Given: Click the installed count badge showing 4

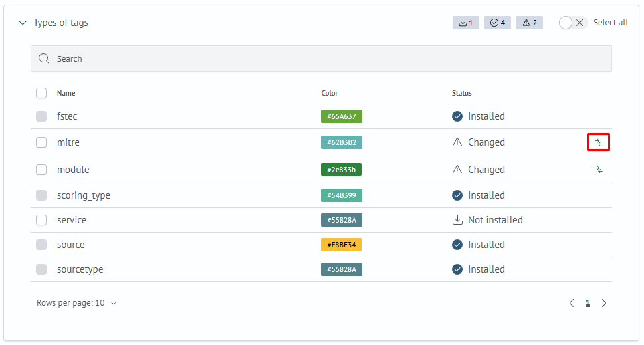Looking at the screenshot, I should [x=497, y=23].
